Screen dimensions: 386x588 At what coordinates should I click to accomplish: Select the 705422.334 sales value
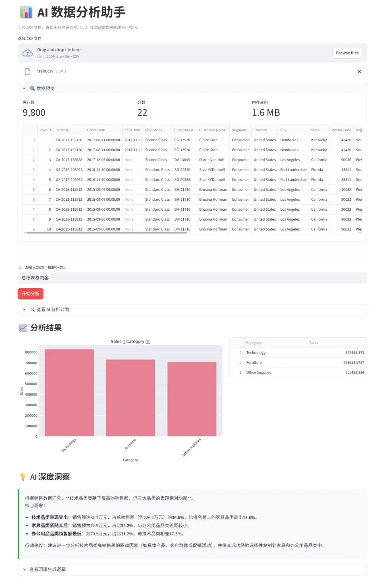[x=337, y=372]
